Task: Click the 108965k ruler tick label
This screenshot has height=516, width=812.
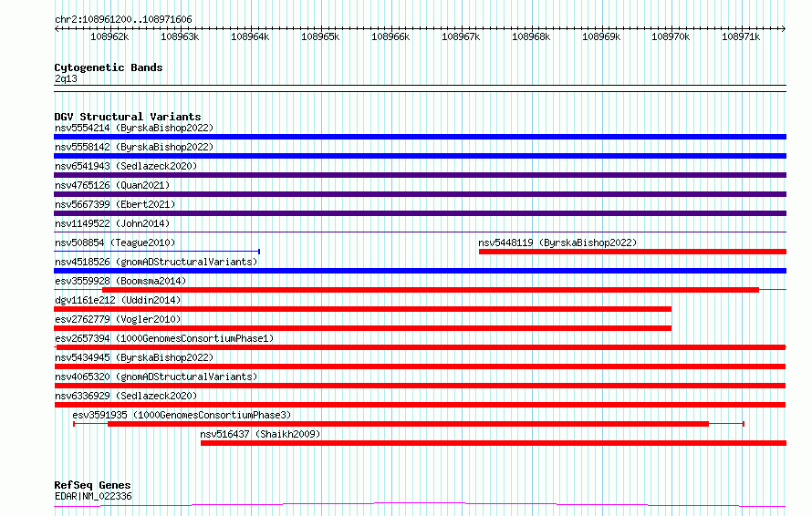Action: [320, 36]
